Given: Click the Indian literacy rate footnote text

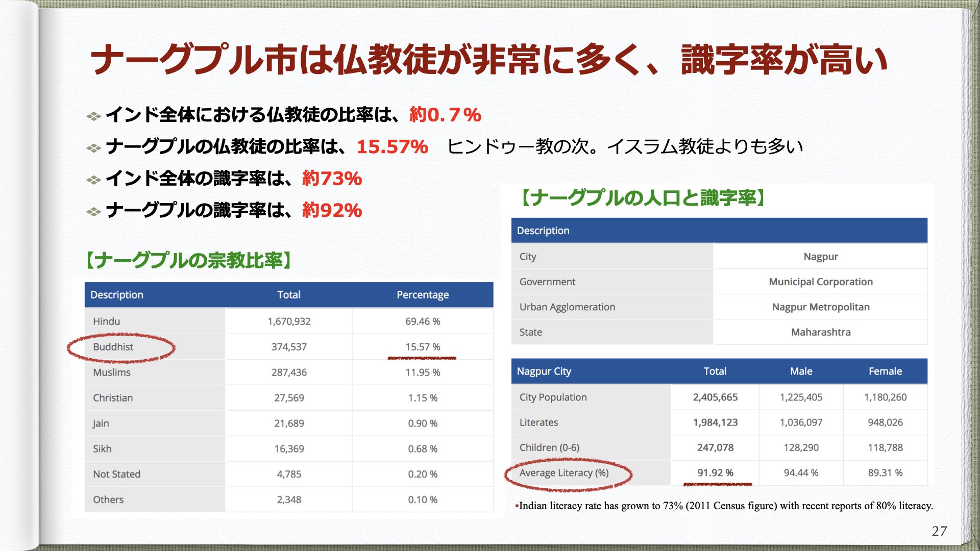Looking at the screenshot, I should [x=725, y=506].
